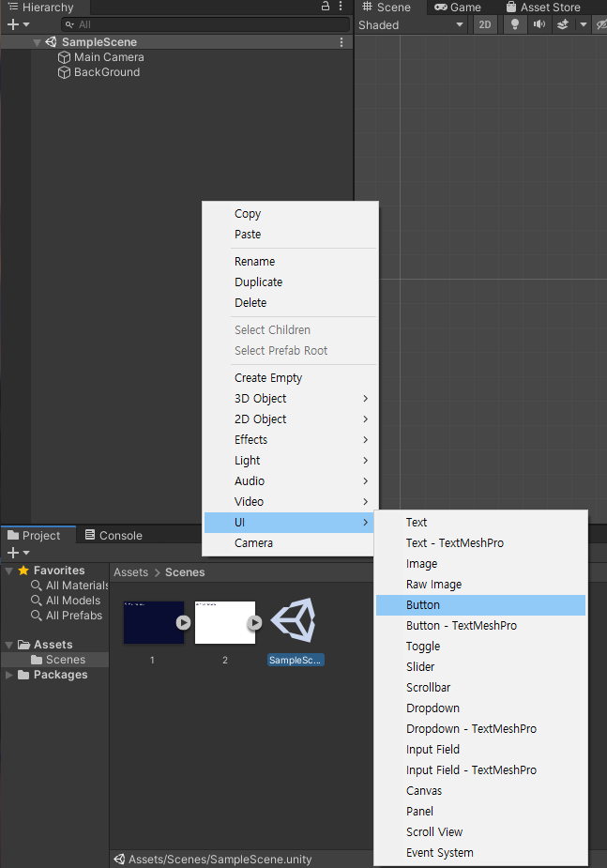Select All Materials saved search
The height and width of the screenshot is (868, 607).
(x=69, y=586)
